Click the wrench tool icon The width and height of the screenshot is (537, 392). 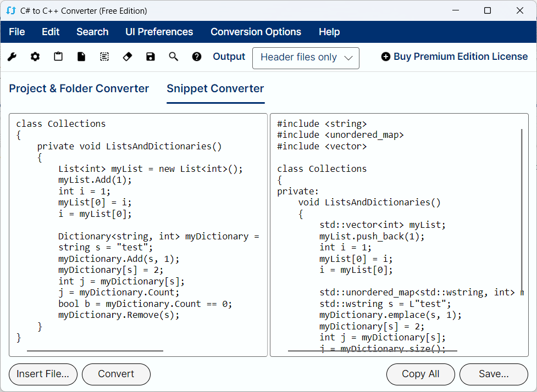point(12,57)
